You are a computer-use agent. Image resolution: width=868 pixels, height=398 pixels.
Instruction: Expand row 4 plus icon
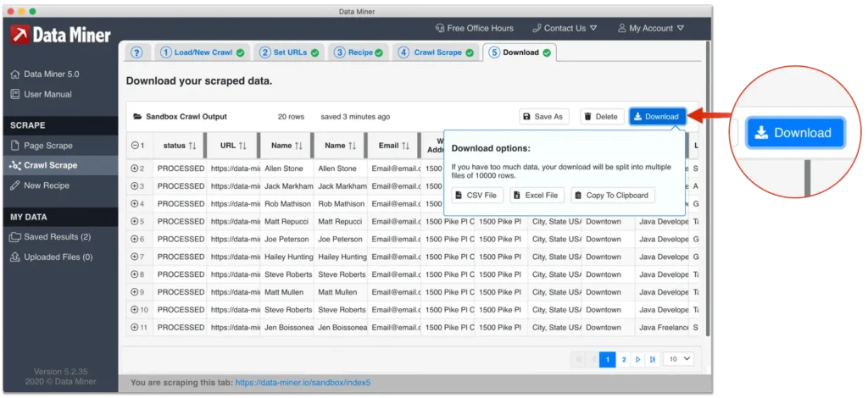point(135,204)
